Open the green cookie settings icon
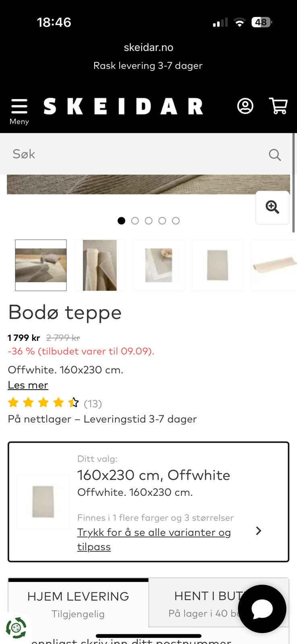 pos(16,627)
